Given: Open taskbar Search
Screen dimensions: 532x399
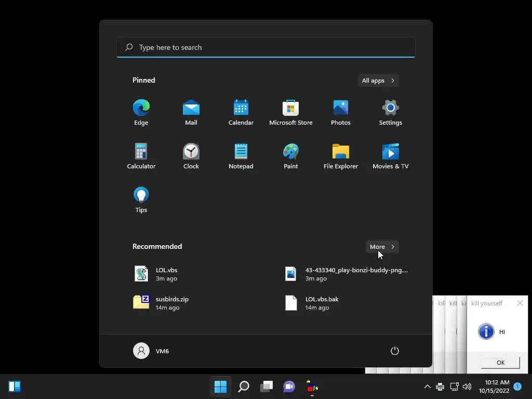Looking at the screenshot, I should click(244, 387).
